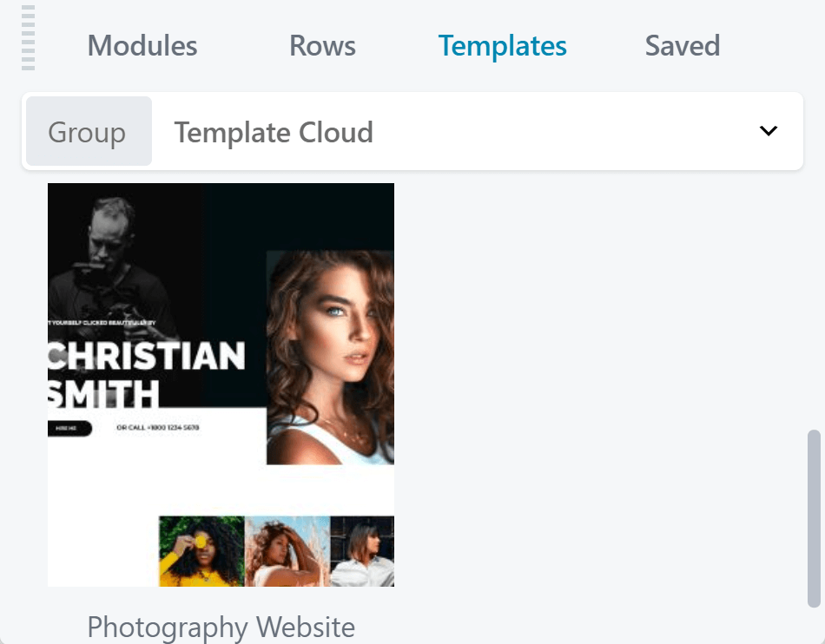Select the Photography Website template thumbnail
The height and width of the screenshot is (644, 825).
coord(221,383)
